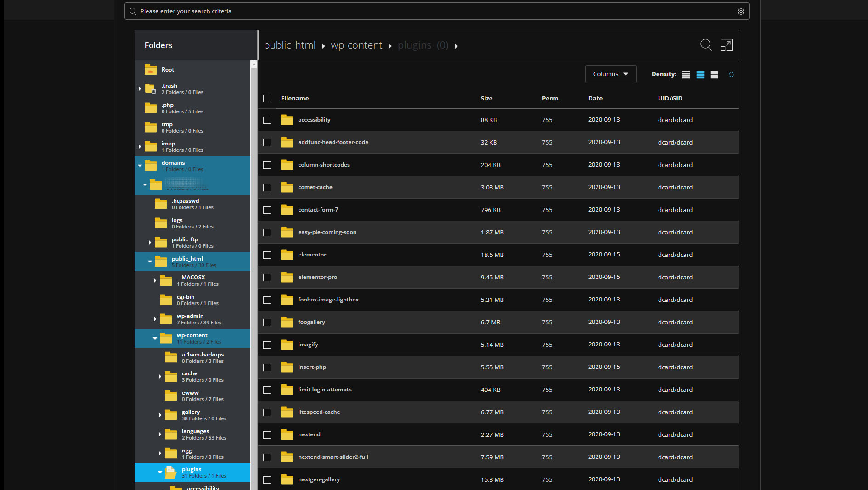
Task: Expand the imap folder tree arrow
Action: point(140,146)
